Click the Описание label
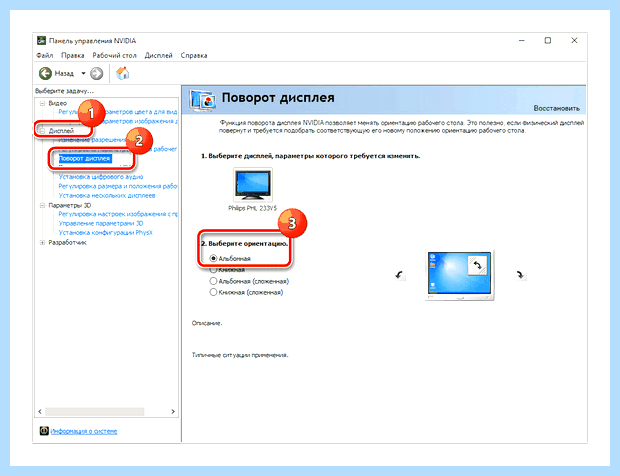Image resolution: width=620 pixels, height=476 pixels. point(207,323)
